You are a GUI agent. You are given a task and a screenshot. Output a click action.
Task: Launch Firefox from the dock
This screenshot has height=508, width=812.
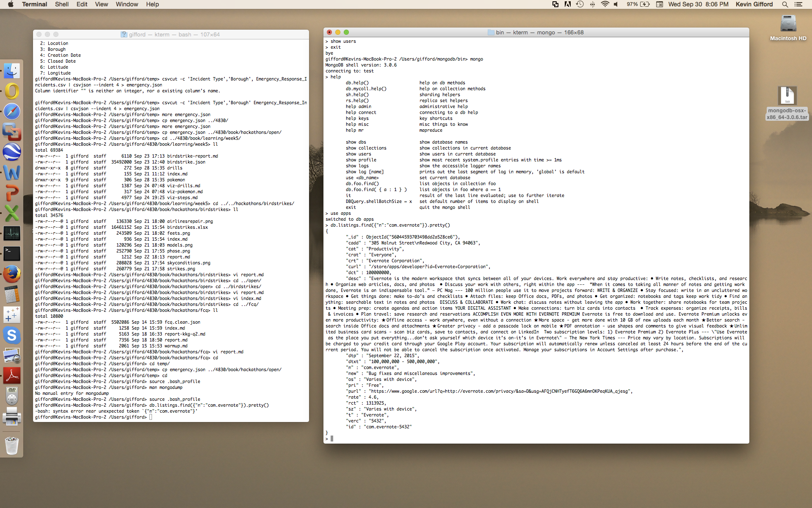(12, 274)
